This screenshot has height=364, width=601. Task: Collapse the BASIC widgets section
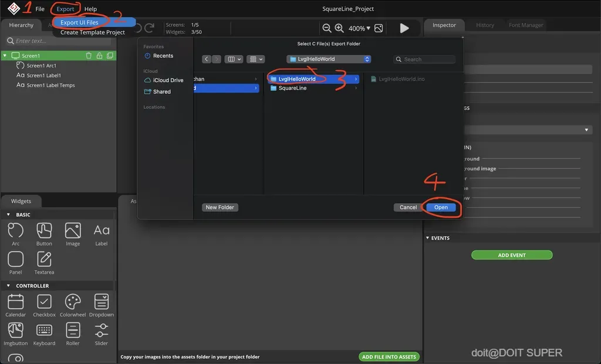(x=8, y=215)
